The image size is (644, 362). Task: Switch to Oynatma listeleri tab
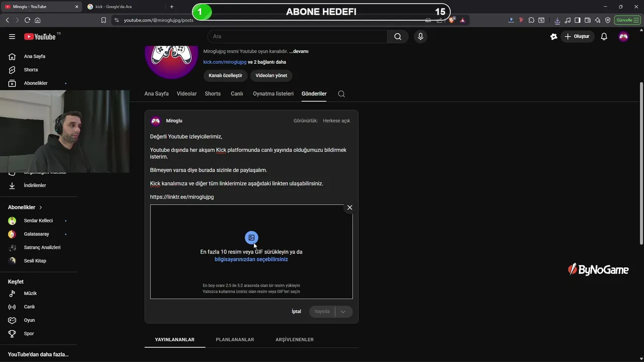pos(273,94)
